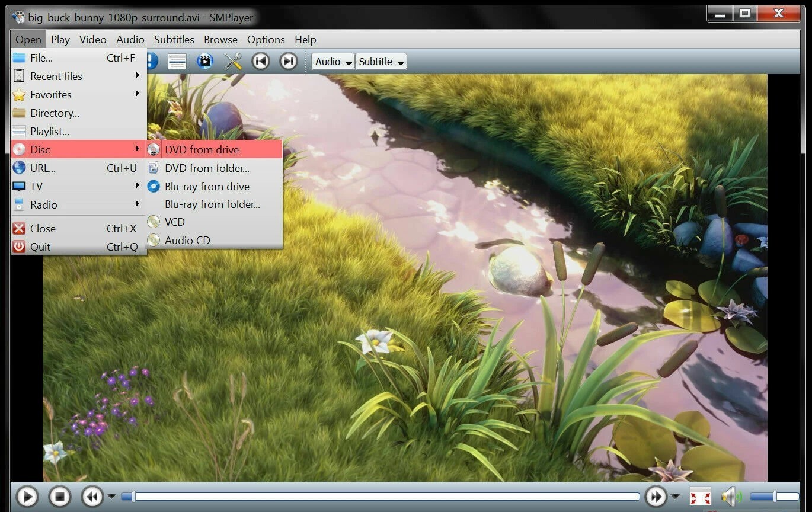Viewport: 812px width, 512px height.
Task: Open Playlist... menu entry
Action: coord(78,131)
